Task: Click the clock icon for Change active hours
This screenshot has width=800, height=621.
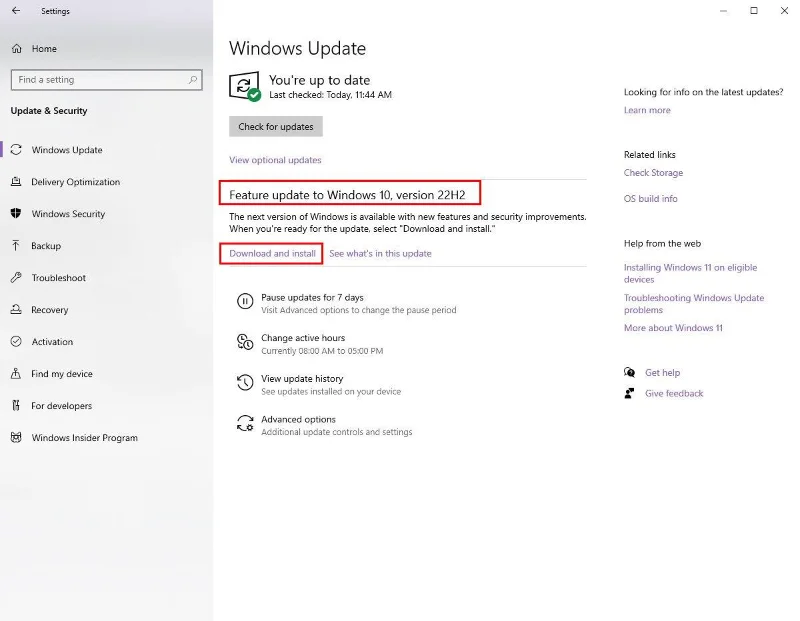Action: (245, 342)
